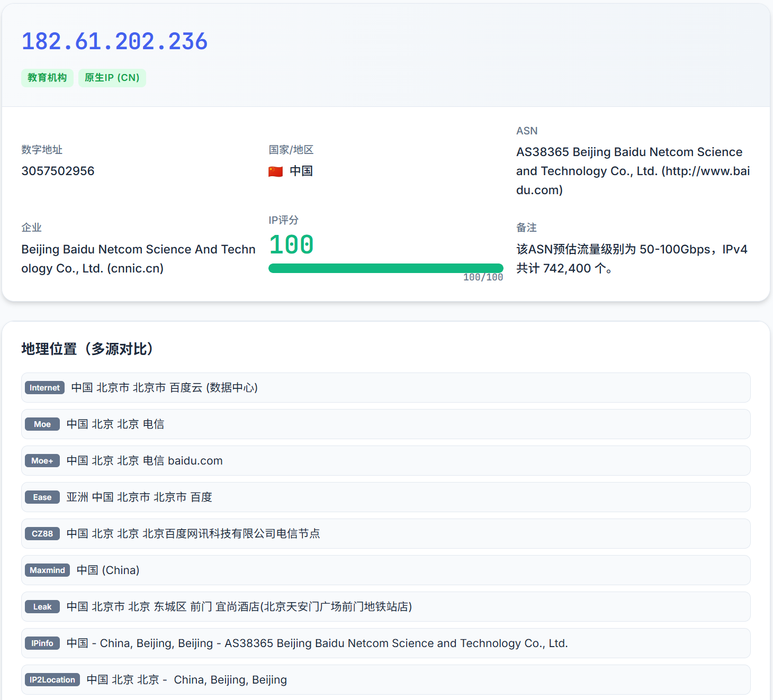Click the China flag icon
The width and height of the screenshot is (773, 700).
275,171
